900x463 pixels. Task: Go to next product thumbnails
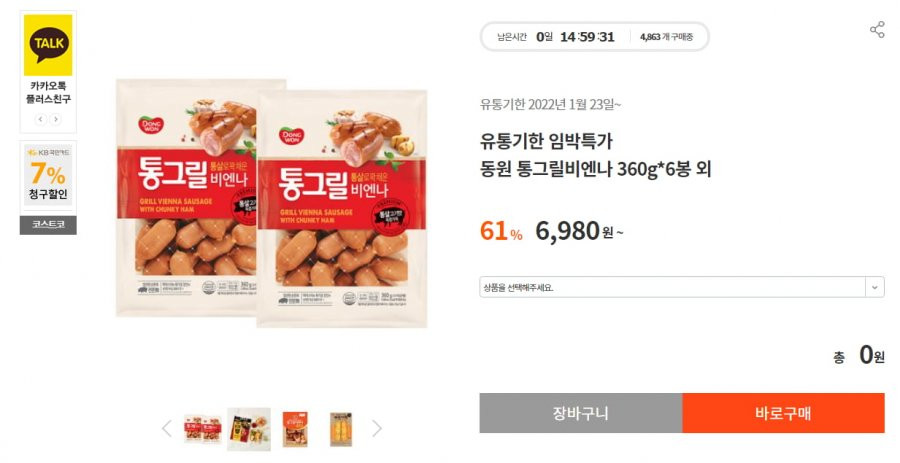(377, 428)
